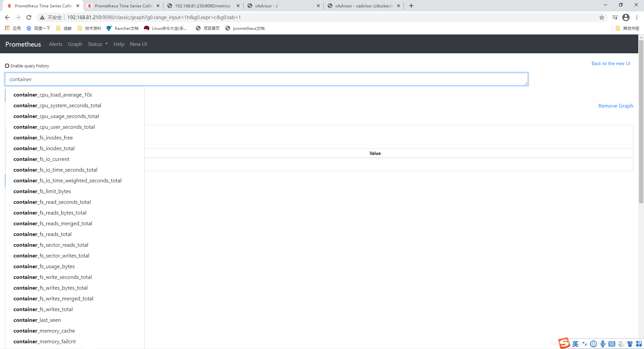Open the prometheus文档 bookmark
Image resolution: width=644 pixels, height=349 pixels.
245,28
